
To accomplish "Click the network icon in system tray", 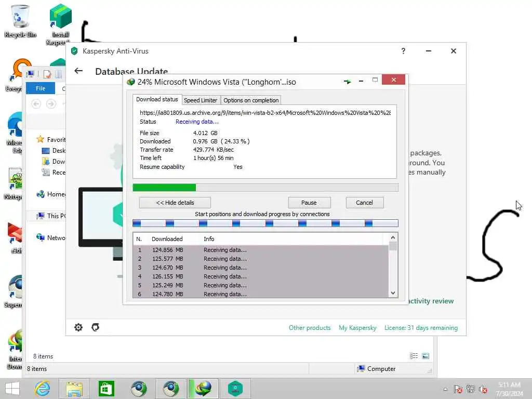I will tap(470, 389).
